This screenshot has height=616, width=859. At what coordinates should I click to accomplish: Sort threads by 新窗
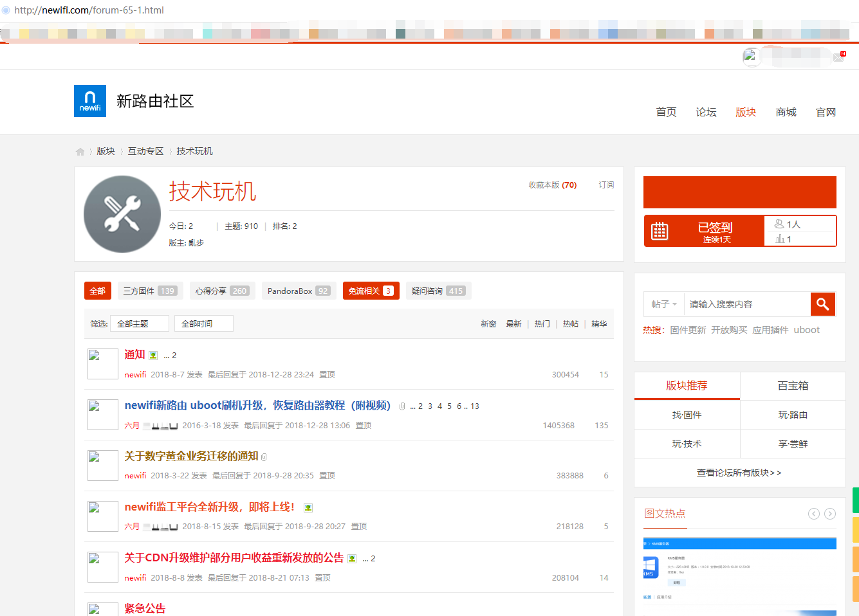pos(488,324)
